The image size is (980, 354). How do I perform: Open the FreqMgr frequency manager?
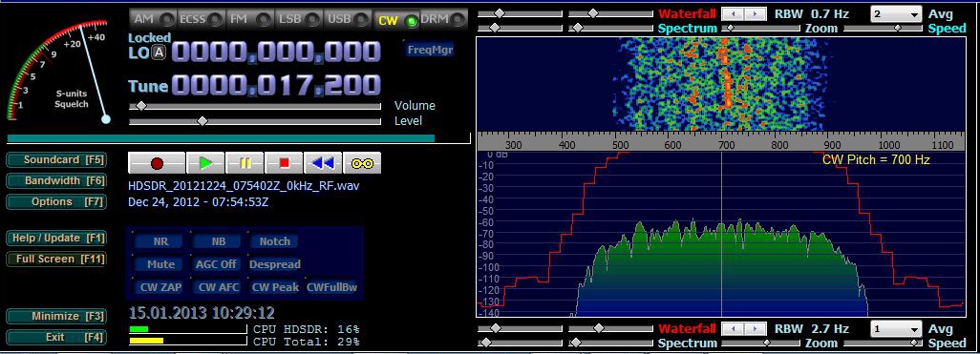tap(430, 50)
